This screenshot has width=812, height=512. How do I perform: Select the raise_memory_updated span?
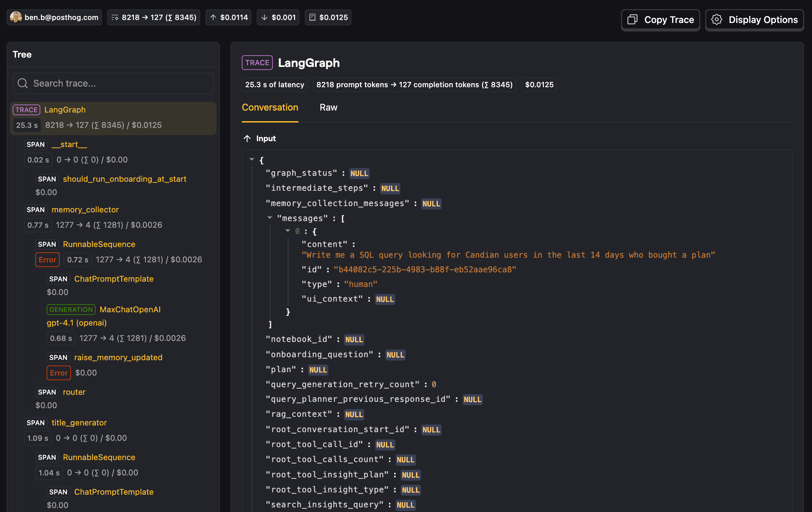click(118, 357)
